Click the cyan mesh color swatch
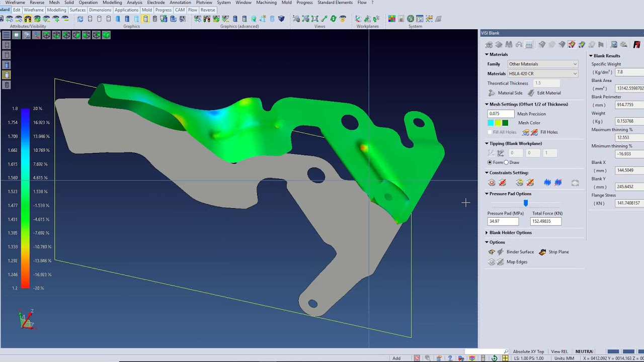This screenshot has width=644, height=362. [x=491, y=123]
